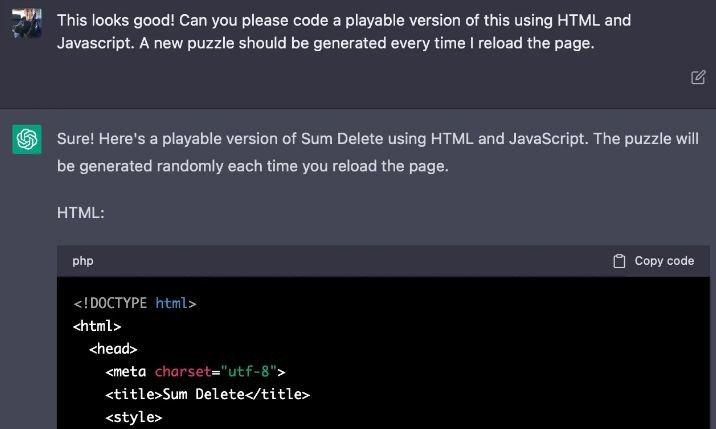
Task: Place cursor on the <!DOCTYPE html> line
Action: tap(135, 303)
